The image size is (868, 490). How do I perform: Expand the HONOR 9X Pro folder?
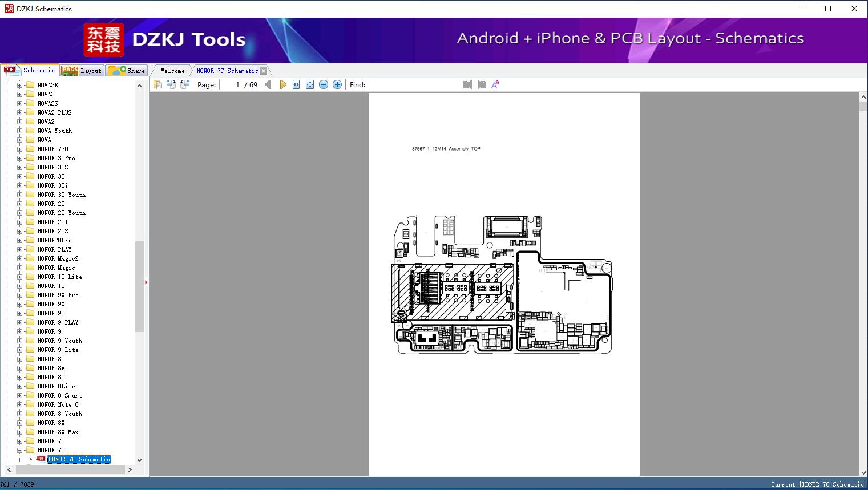click(x=20, y=295)
